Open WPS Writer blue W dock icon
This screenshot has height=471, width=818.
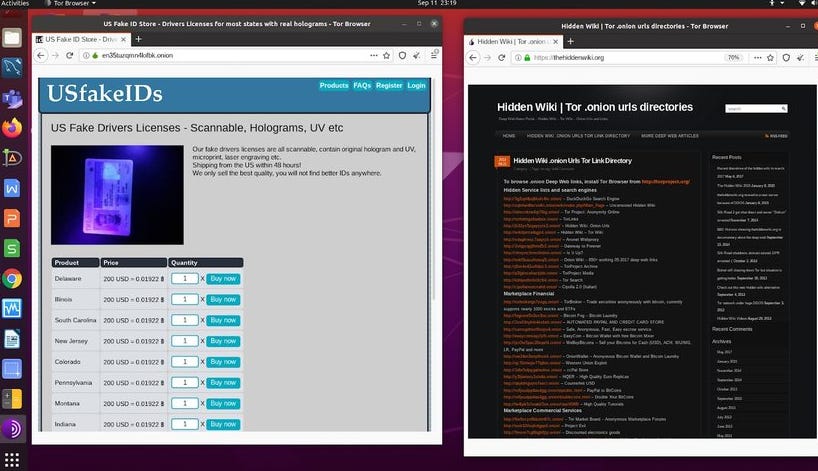coord(11,188)
